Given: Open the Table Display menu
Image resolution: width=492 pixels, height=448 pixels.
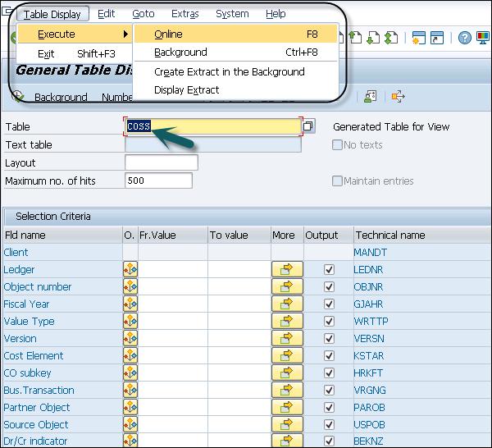Looking at the screenshot, I should click(52, 14).
